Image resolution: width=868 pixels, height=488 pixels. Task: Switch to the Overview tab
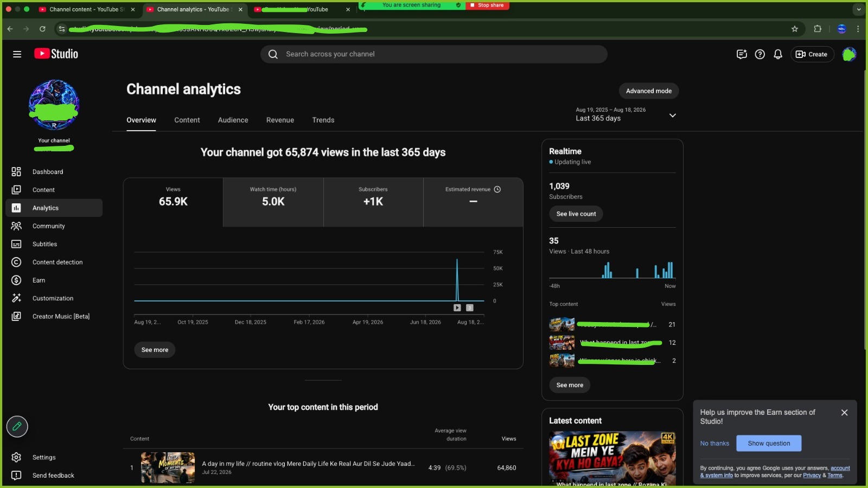[141, 120]
